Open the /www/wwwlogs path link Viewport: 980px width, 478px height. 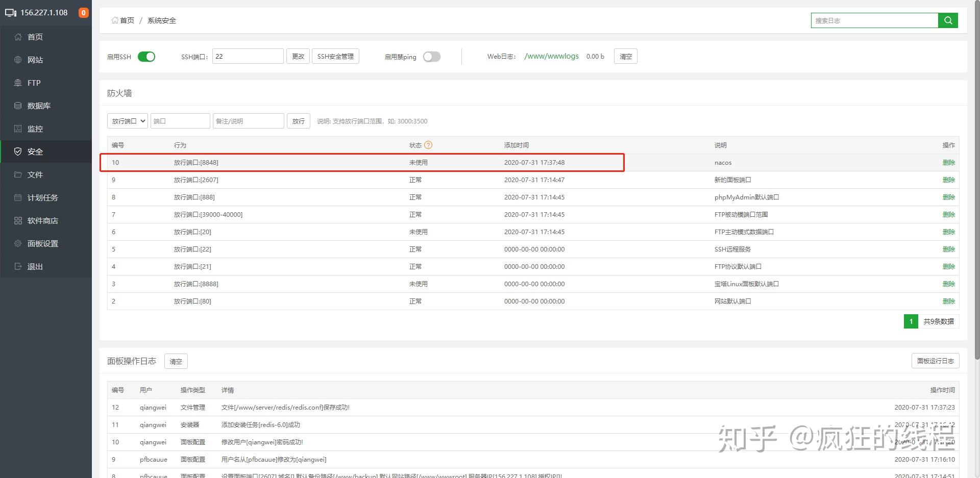552,56
